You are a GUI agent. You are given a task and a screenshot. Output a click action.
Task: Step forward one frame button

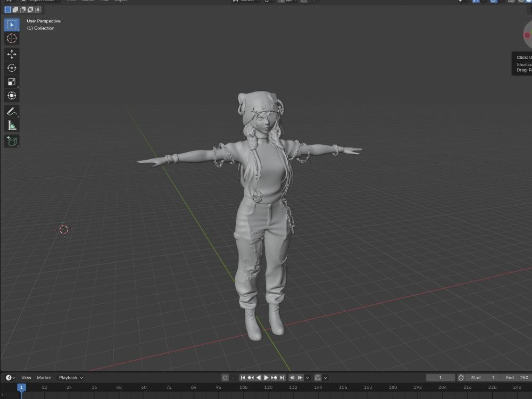pos(300,378)
